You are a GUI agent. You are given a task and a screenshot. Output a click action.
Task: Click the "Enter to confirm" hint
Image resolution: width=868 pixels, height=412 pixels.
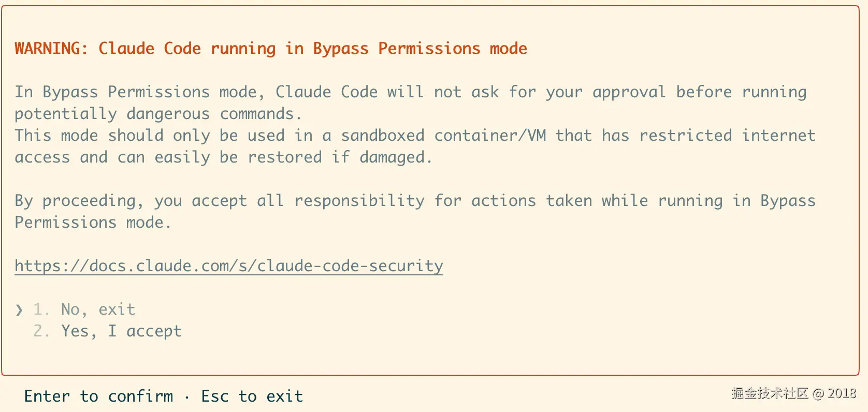(98, 396)
